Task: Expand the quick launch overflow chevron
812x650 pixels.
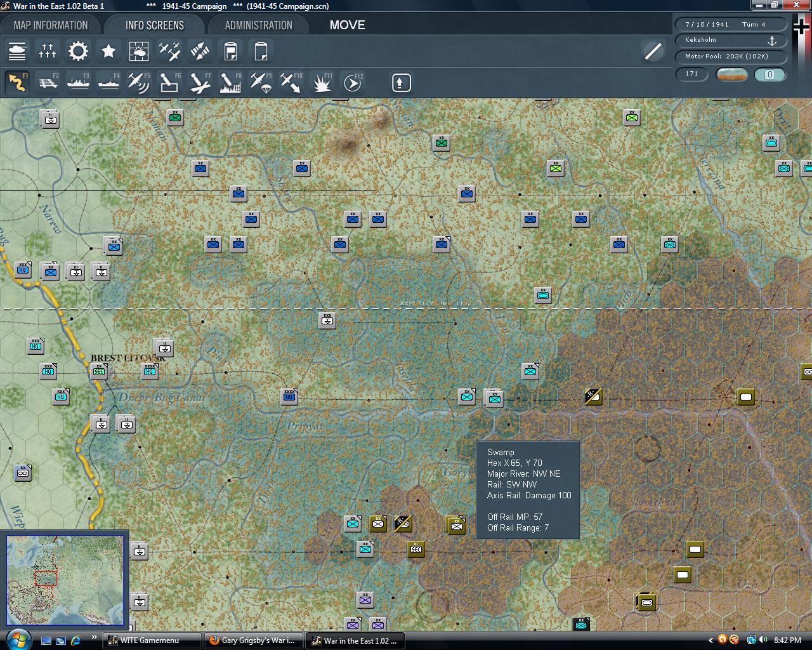Action: [x=95, y=637]
